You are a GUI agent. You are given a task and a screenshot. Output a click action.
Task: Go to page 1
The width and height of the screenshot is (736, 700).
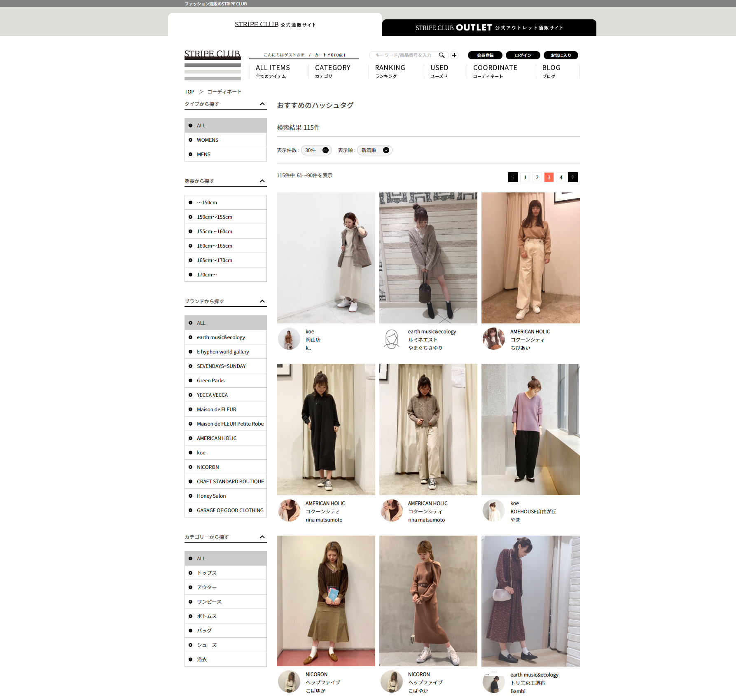pyautogui.click(x=525, y=177)
